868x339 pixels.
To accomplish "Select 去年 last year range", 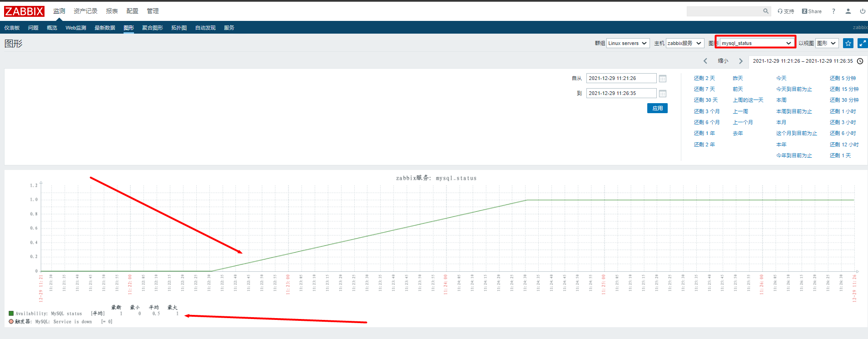I will (x=738, y=133).
